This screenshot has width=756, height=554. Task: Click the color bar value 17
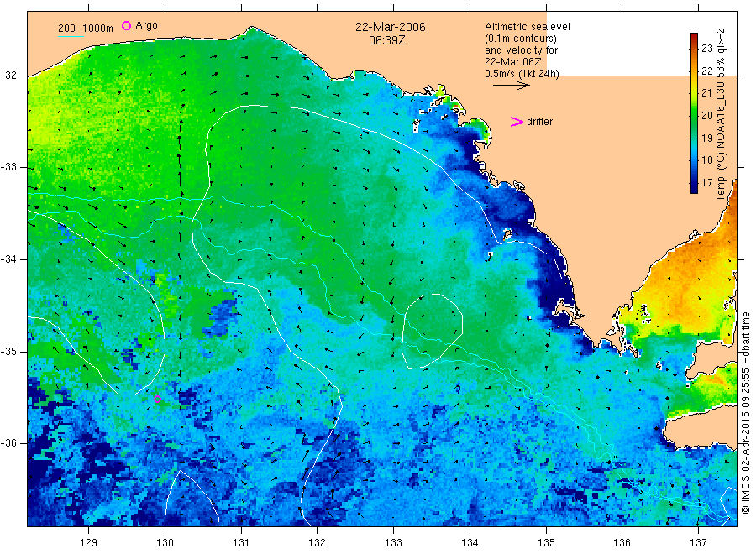706,183
